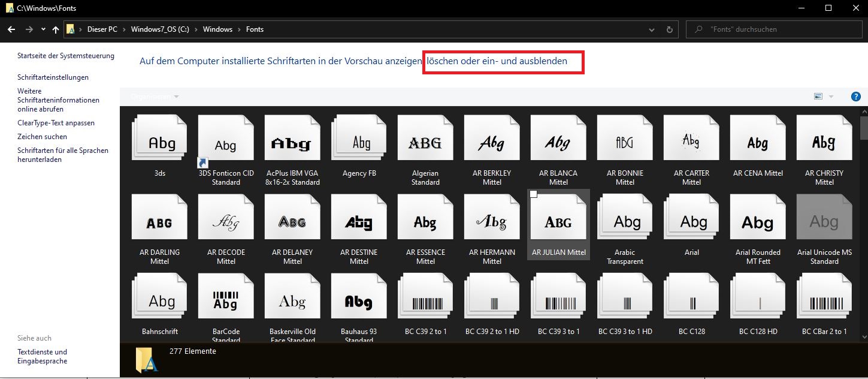Select the 3DS Fonticon CID Standard shortcut icon

(226, 142)
